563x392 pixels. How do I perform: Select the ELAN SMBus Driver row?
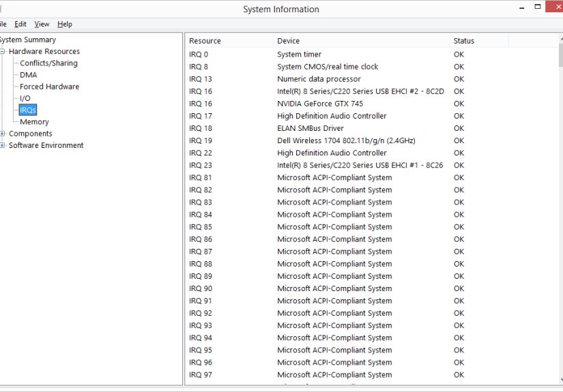tap(310, 128)
